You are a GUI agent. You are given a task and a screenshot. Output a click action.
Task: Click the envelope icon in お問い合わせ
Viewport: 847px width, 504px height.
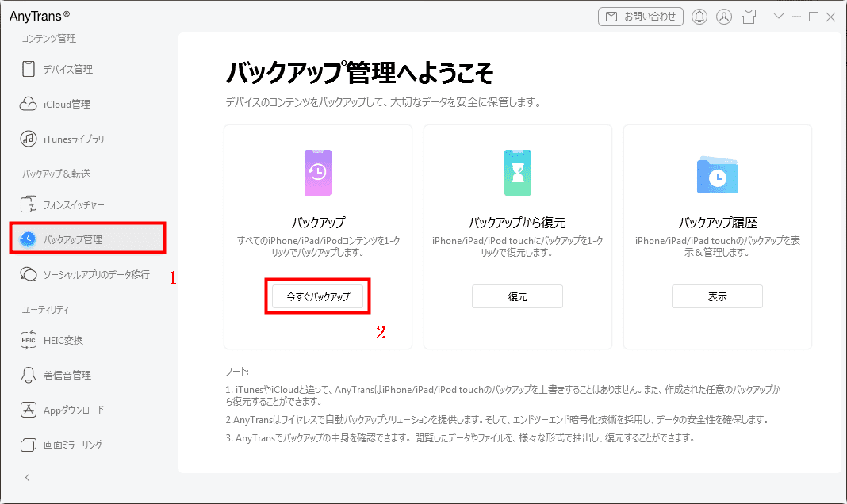click(611, 17)
